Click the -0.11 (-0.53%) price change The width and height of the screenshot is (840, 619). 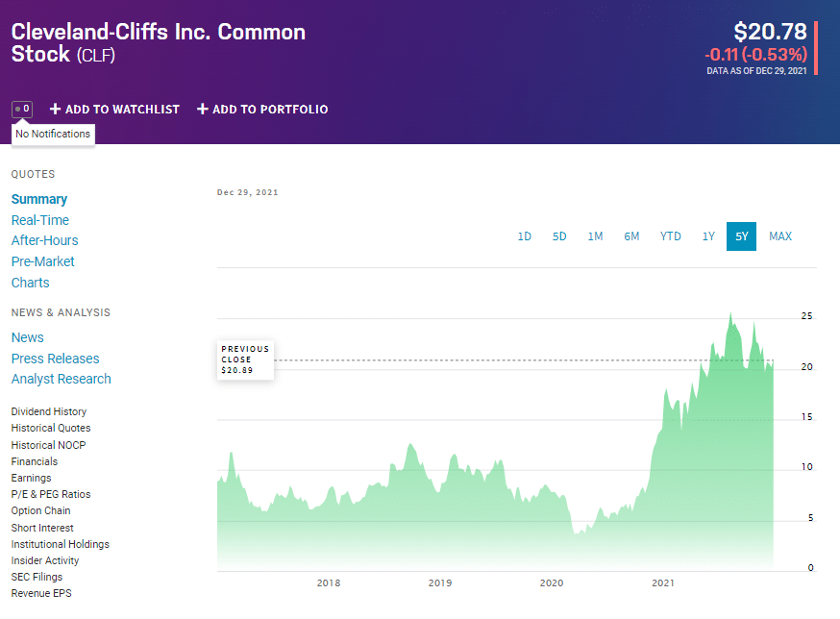(755, 54)
